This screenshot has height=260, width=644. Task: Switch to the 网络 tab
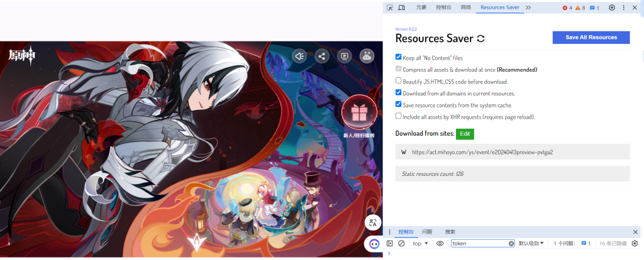466,8
